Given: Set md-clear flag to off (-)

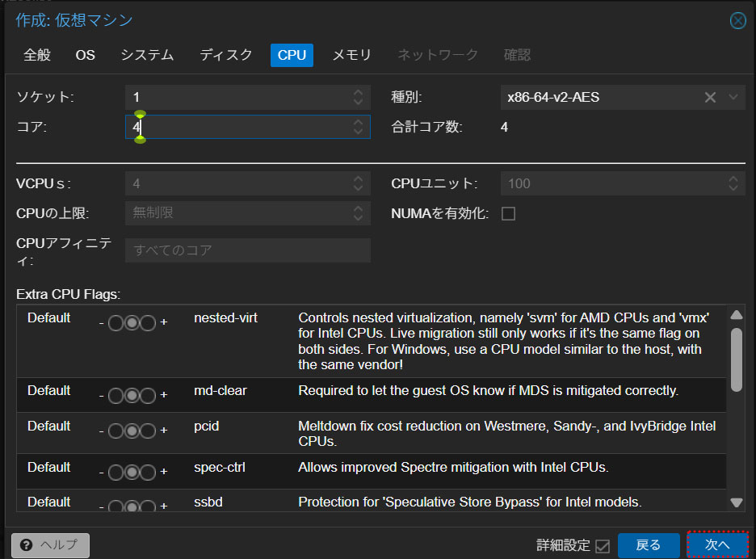Looking at the screenshot, I should [115, 396].
